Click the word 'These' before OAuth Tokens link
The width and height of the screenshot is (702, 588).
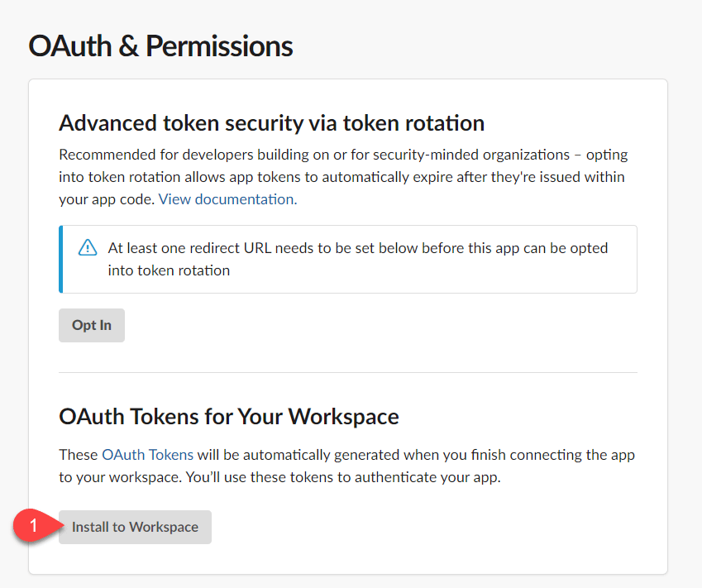coord(79,455)
